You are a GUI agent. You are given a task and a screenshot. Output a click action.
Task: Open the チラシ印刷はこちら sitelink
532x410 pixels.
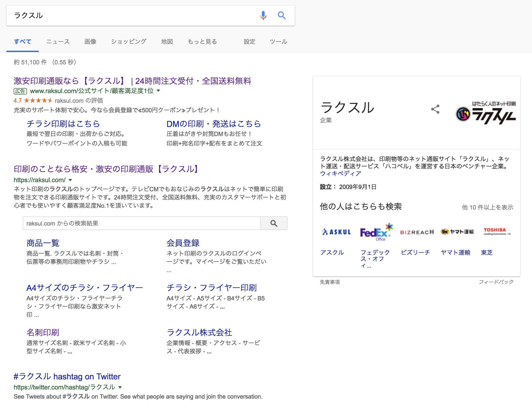tap(63, 124)
